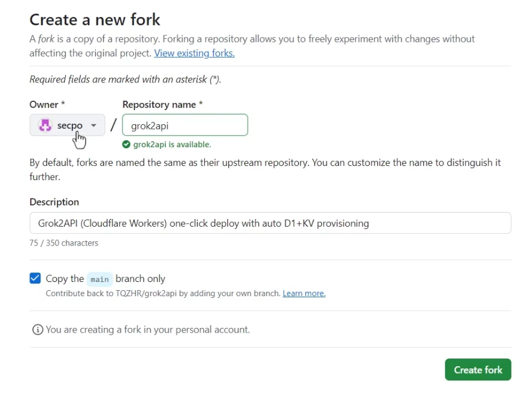Click the green checkmark beside the availability message
This screenshot has height=405, width=532.
click(126, 144)
